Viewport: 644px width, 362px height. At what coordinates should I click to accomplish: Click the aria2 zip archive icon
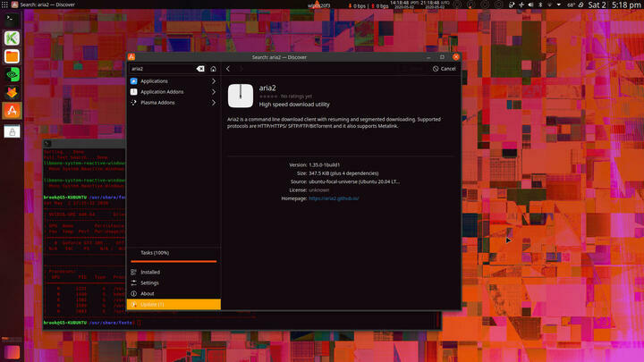pos(241,96)
